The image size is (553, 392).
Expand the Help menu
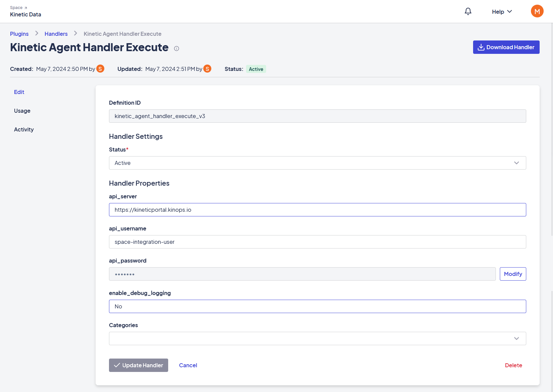click(502, 12)
